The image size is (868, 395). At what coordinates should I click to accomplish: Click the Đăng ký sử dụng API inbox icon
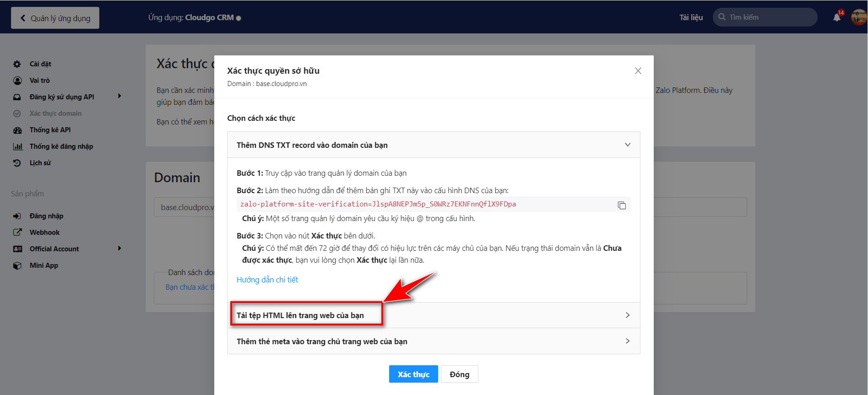(x=17, y=97)
